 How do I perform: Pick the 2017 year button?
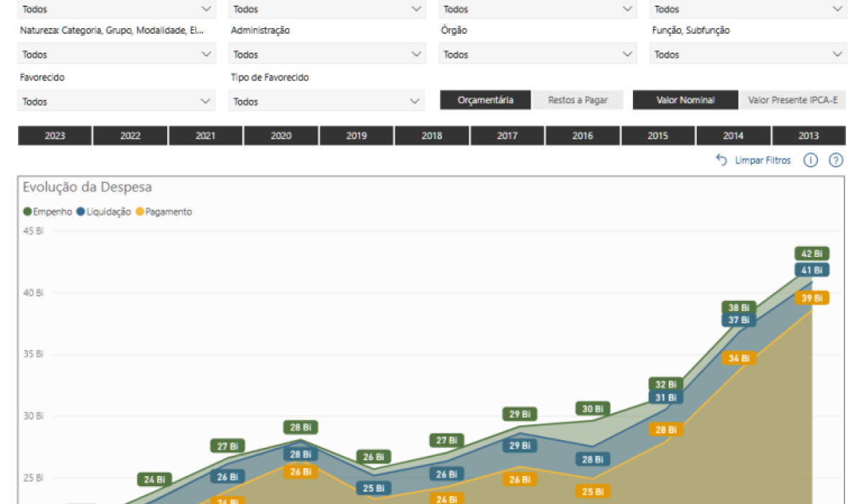tap(507, 135)
